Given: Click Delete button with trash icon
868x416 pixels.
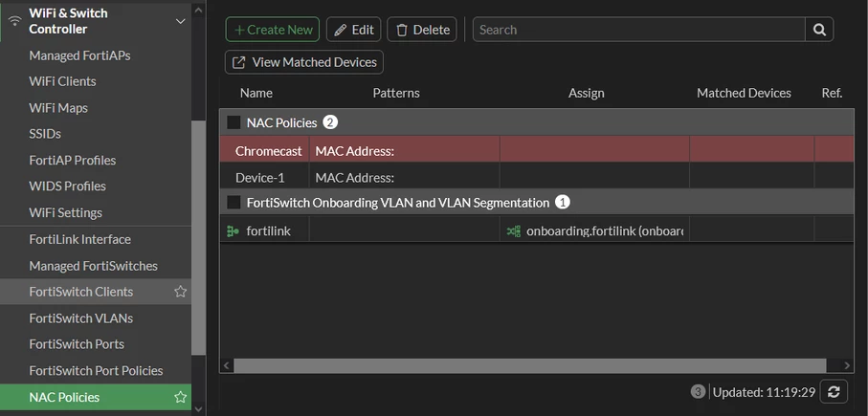Looking at the screenshot, I should coord(422,30).
